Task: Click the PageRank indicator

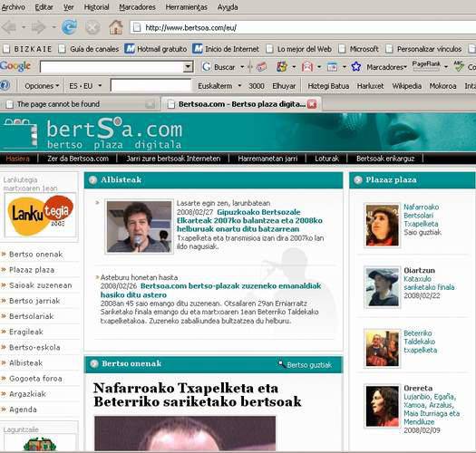Action: (426, 66)
